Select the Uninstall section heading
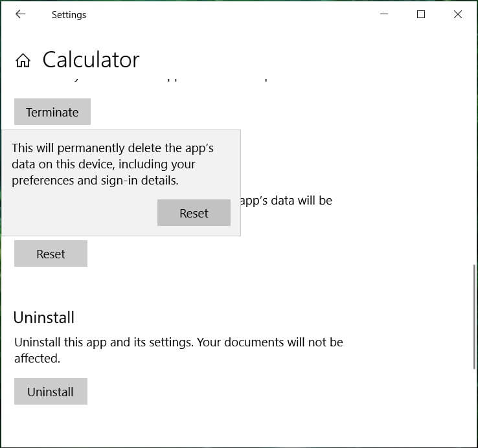 click(44, 317)
